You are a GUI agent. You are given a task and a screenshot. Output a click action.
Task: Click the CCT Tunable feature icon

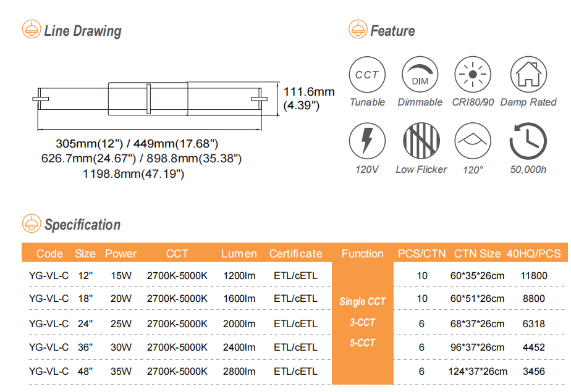(367, 75)
